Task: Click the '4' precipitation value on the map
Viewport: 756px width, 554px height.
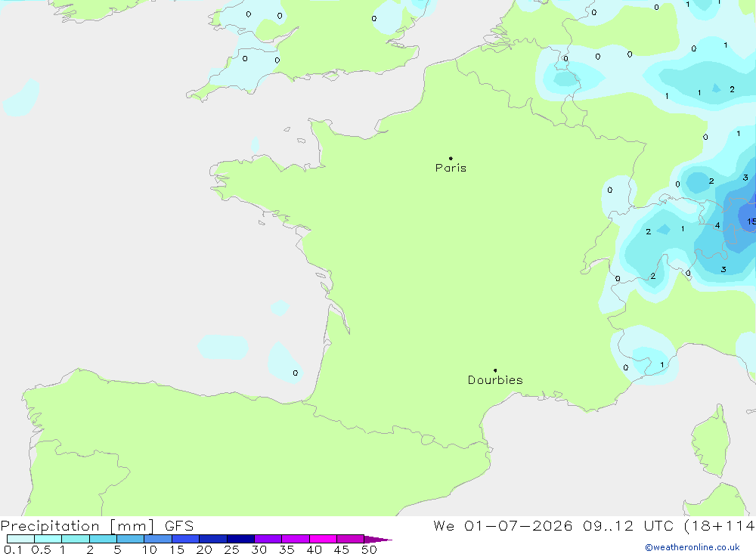Action: coord(717,225)
